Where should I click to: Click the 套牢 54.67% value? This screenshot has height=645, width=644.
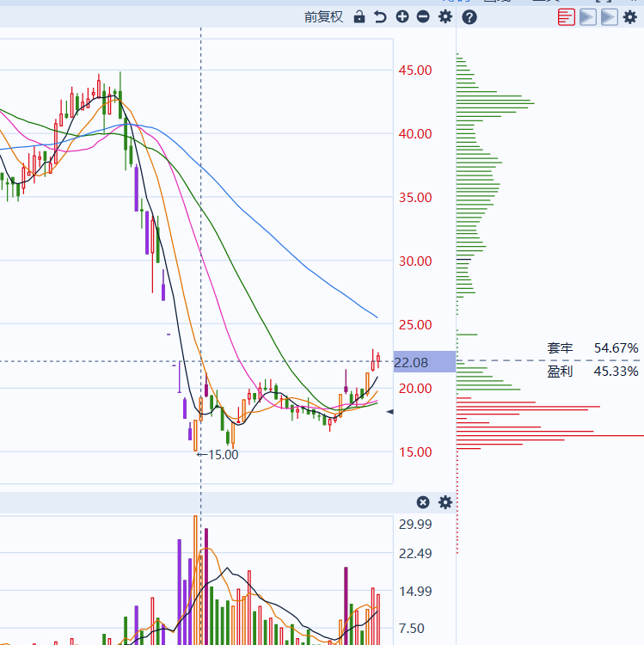(x=616, y=348)
